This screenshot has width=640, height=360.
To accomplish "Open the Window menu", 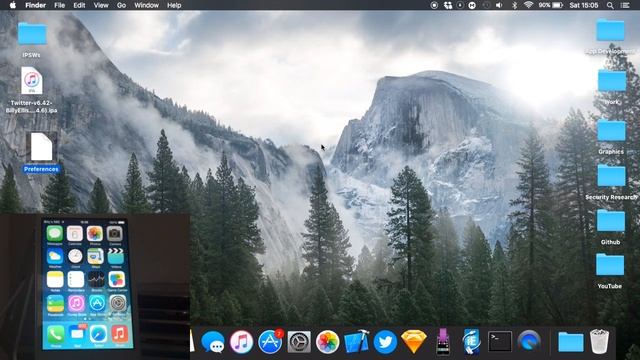I will pyautogui.click(x=147, y=5).
